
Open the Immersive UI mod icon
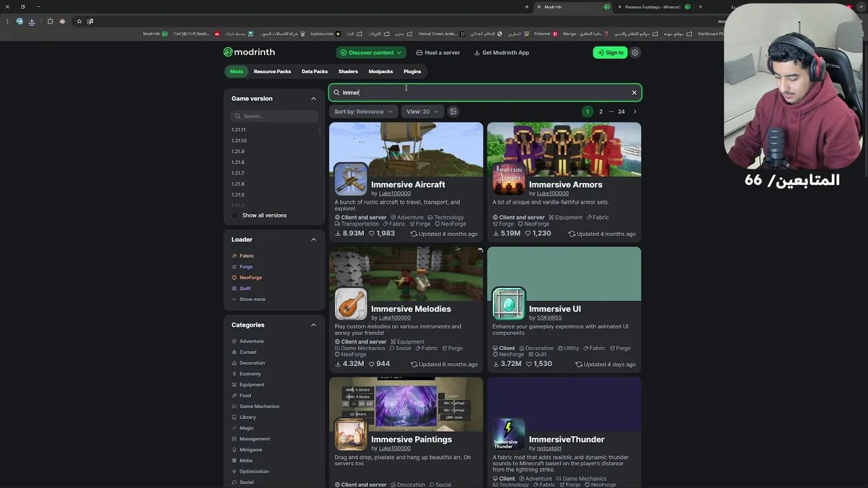[x=509, y=304]
